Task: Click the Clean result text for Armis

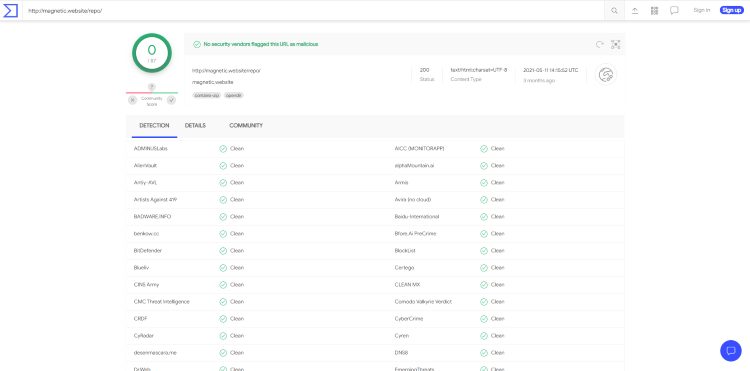Action: (x=497, y=183)
